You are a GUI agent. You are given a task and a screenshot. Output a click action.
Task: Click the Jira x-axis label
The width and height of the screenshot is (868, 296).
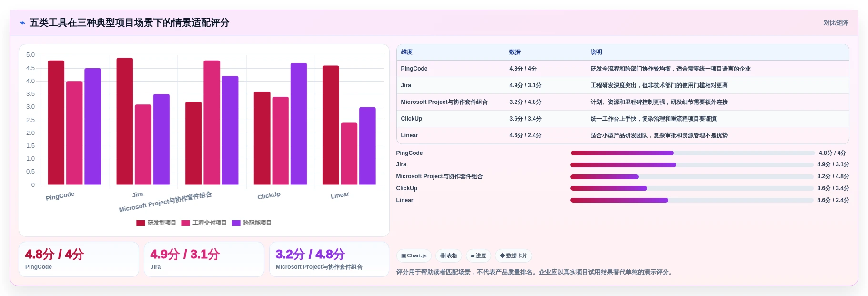click(x=138, y=194)
